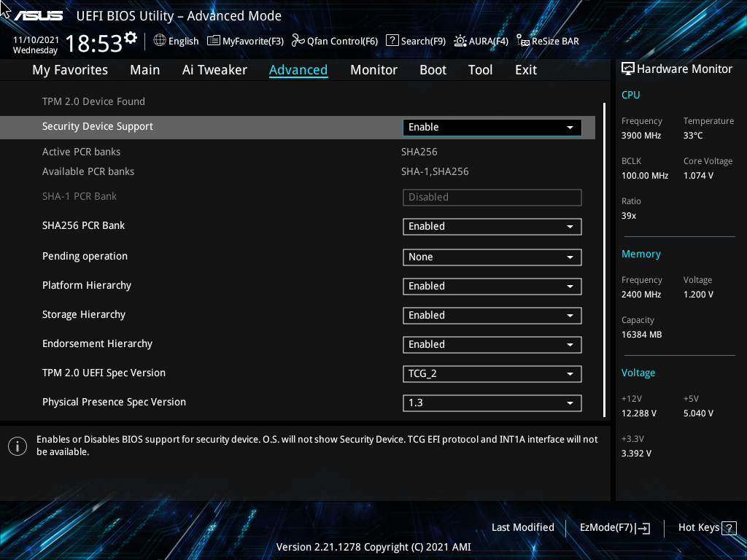Click the Endorsement Hierarchy label
Image resolution: width=747 pixels, height=560 pixels.
[97, 343]
